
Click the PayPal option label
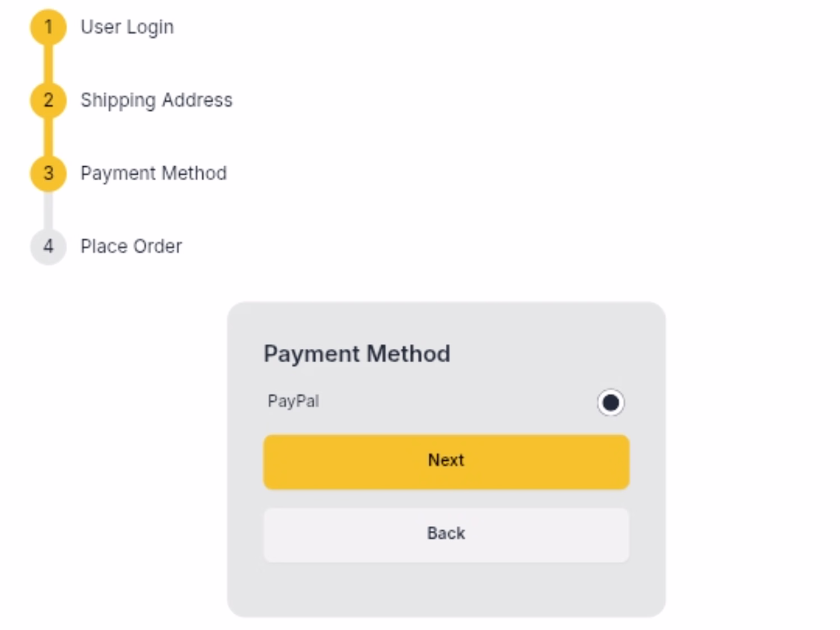click(x=293, y=401)
